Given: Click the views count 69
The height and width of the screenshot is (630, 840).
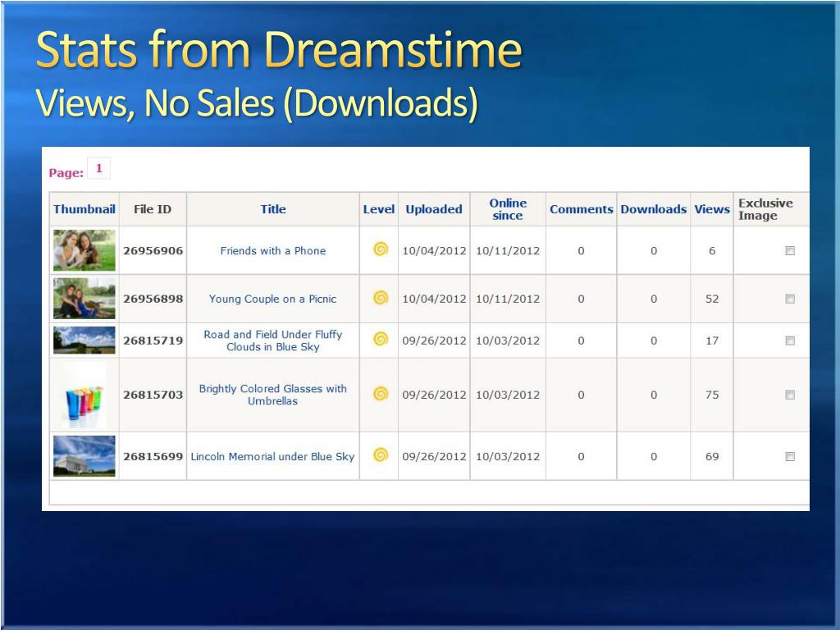Looking at the screenshot, I should tap(712, 456).
